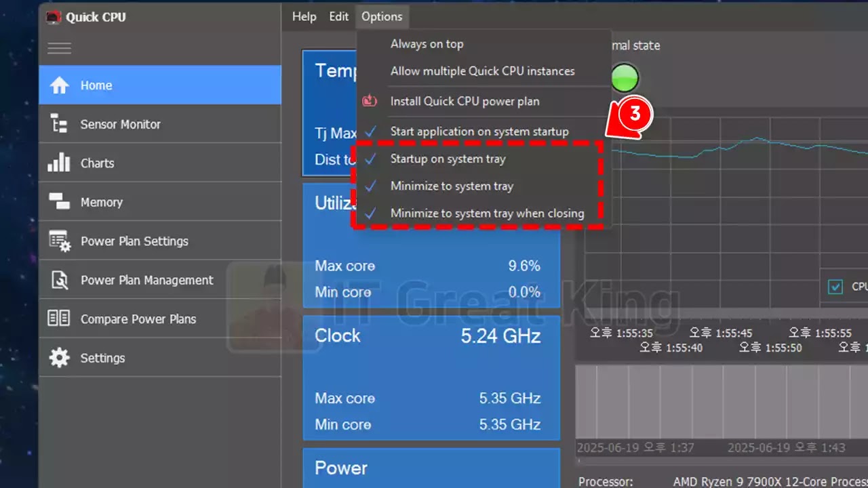This screenshot has height=488, width=868.
Task: Click the 오후 1:55:40 chart time label
Action: pos(671,348)
